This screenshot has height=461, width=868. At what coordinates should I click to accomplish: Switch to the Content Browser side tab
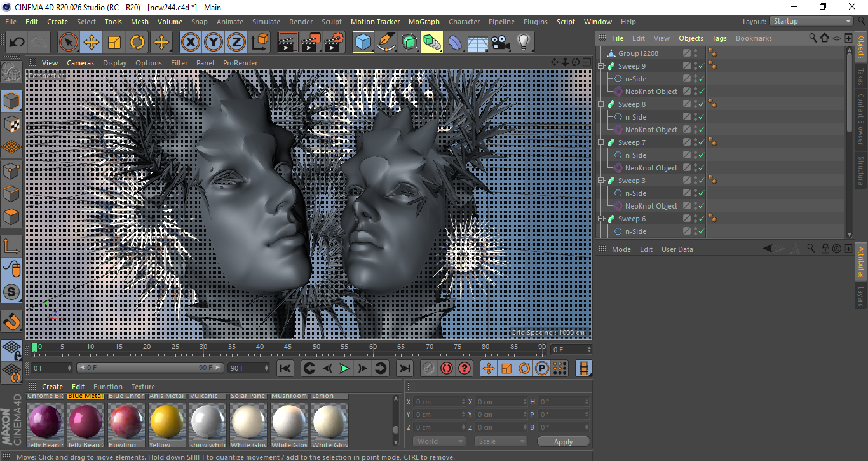(x=861, y=118)
